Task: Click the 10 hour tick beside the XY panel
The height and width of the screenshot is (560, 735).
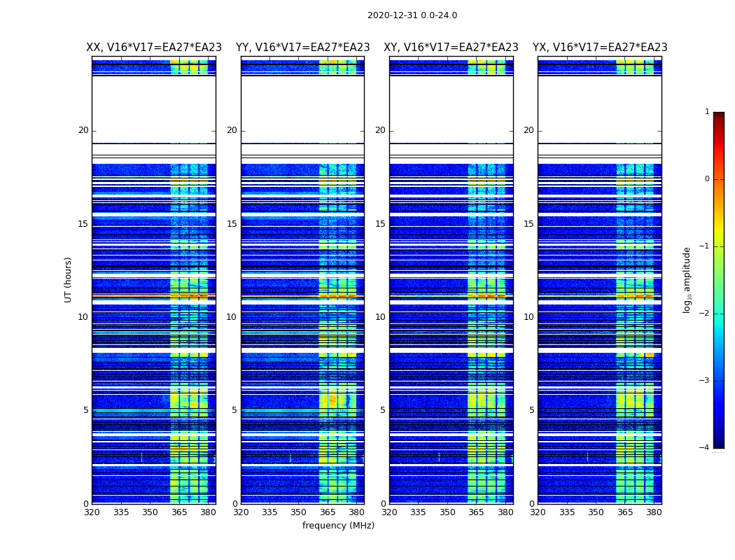Action: [381, 317]
